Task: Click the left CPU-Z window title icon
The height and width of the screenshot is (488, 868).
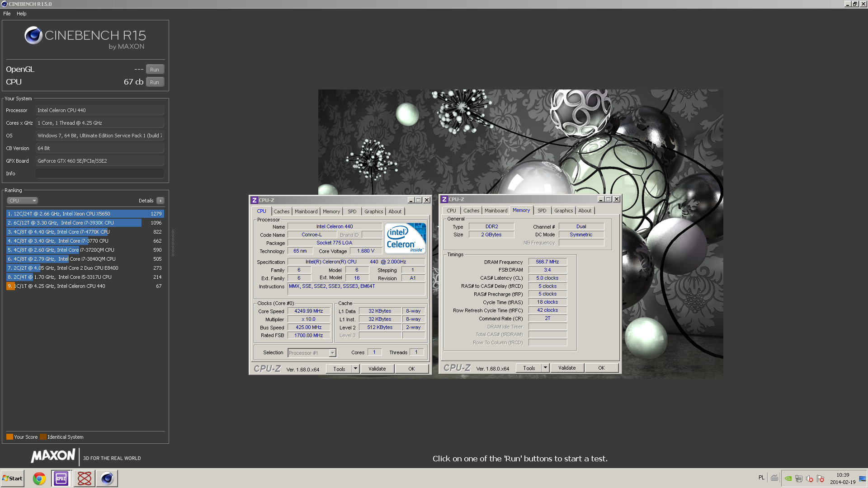Action: [255, 200]
